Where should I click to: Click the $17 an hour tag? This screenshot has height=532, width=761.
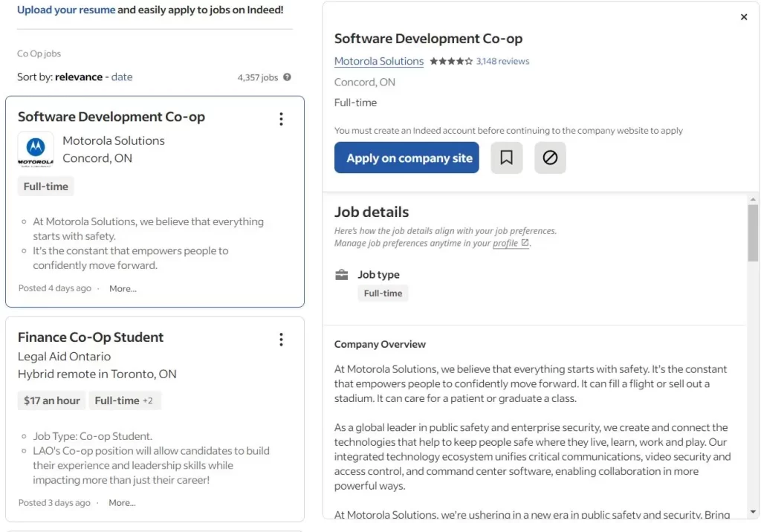(x=51, y=400)
